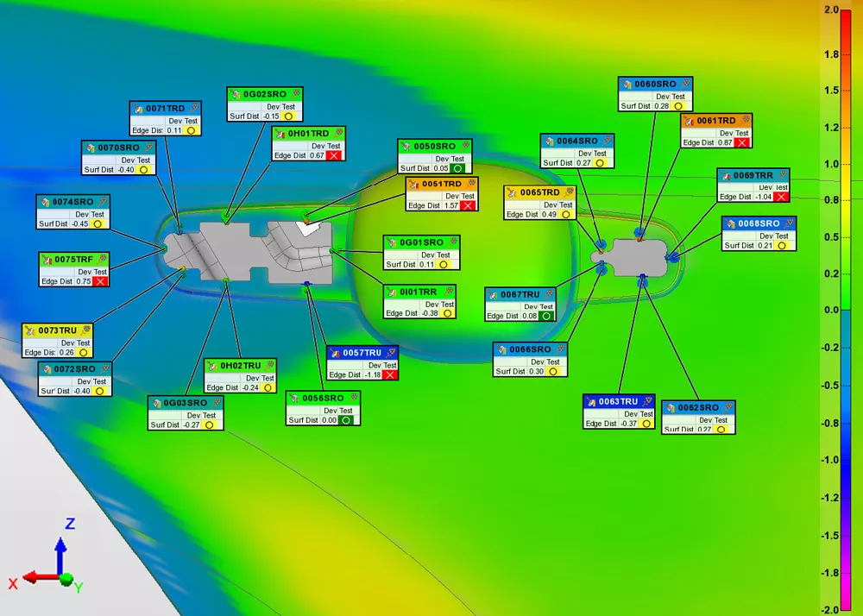
Task: Click the green Y axis sphere of the triad
Action: pos(66,579)
